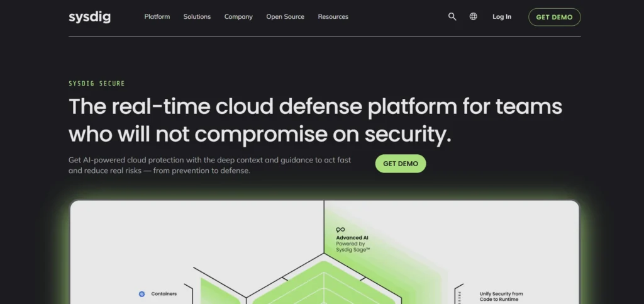644x304 pixels.
Task: Expand the Platform menu
Action: coord(157,17)
